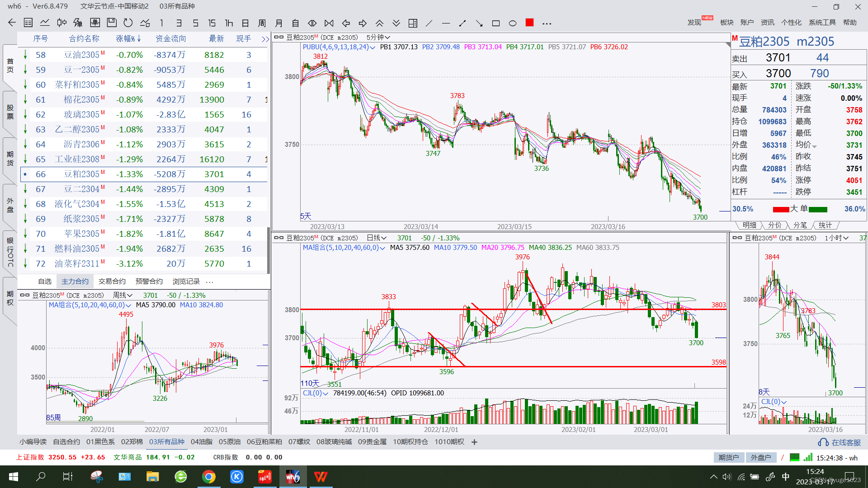Open the 个性化 menu
The width and height of the screenshot is (868, 488).
792,22
